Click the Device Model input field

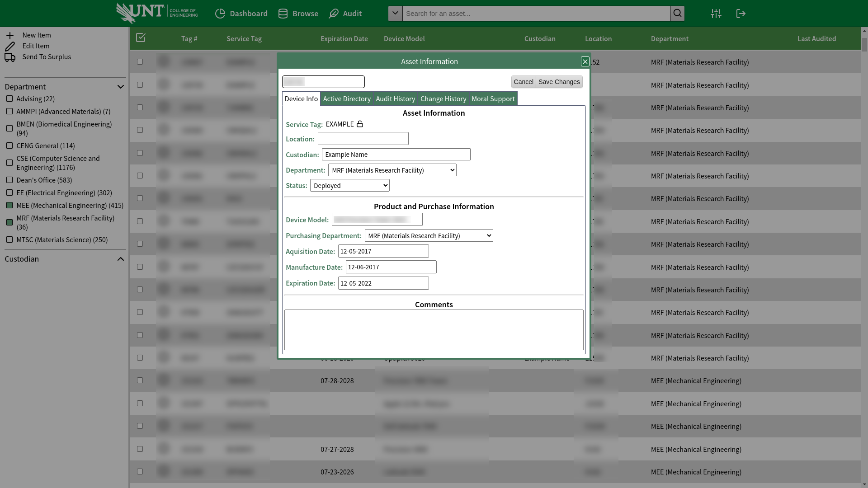coord(377,220)
